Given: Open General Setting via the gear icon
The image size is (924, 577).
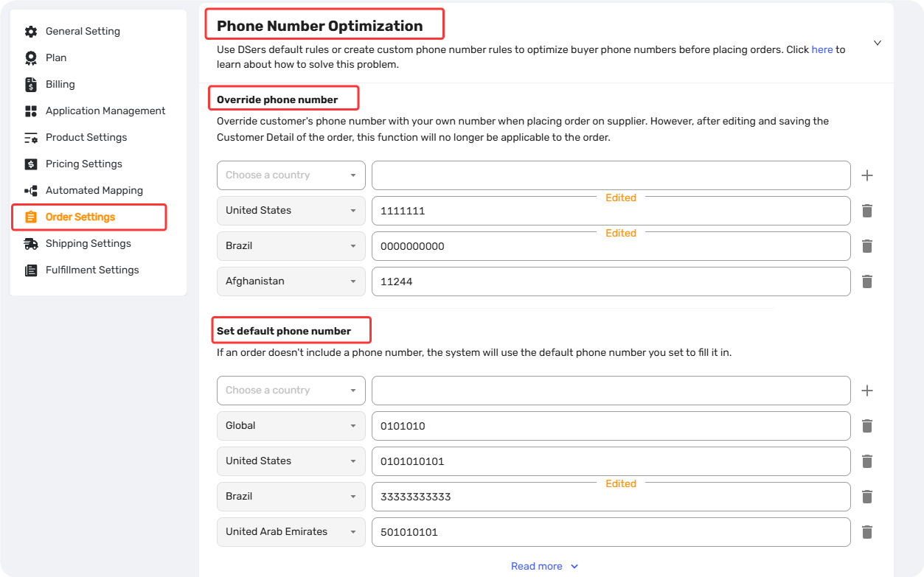Looking at the screenshot, I should (31, 32).
